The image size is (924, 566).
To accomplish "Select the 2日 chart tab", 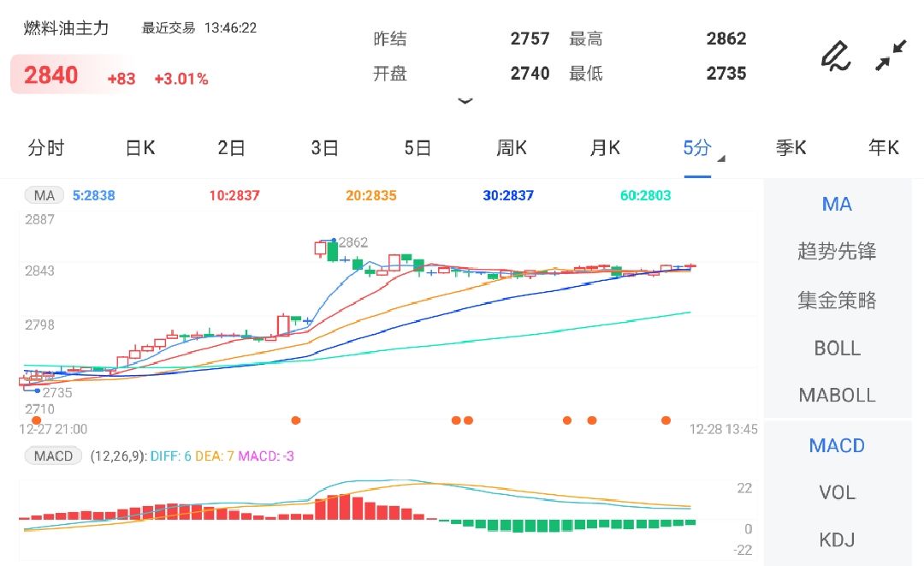I will point(232,147).
